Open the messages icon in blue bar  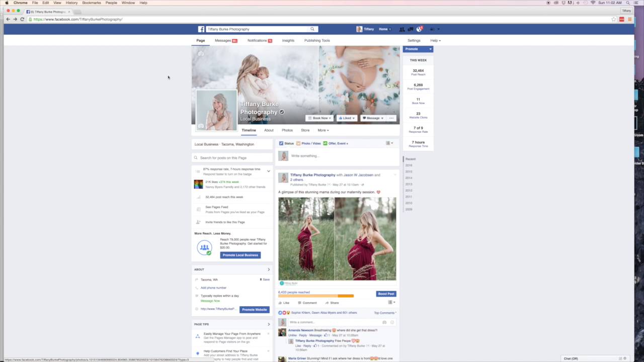410,29
